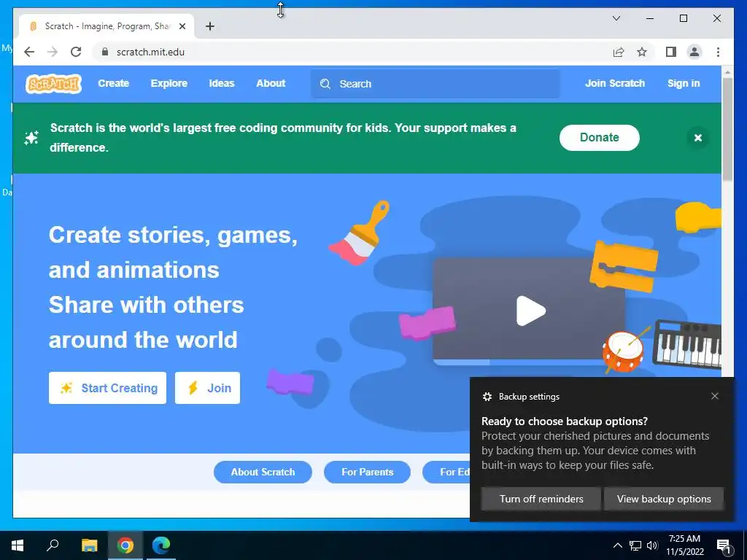Expand the tab search chevron

pos(616,18)
